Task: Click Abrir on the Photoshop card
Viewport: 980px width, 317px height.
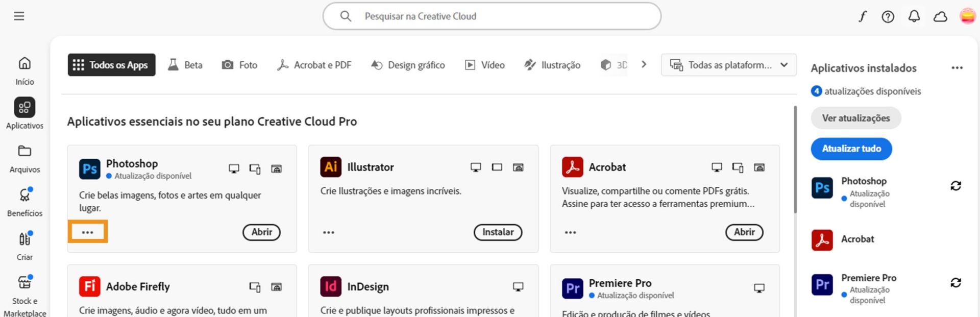Action: point(261,232)
